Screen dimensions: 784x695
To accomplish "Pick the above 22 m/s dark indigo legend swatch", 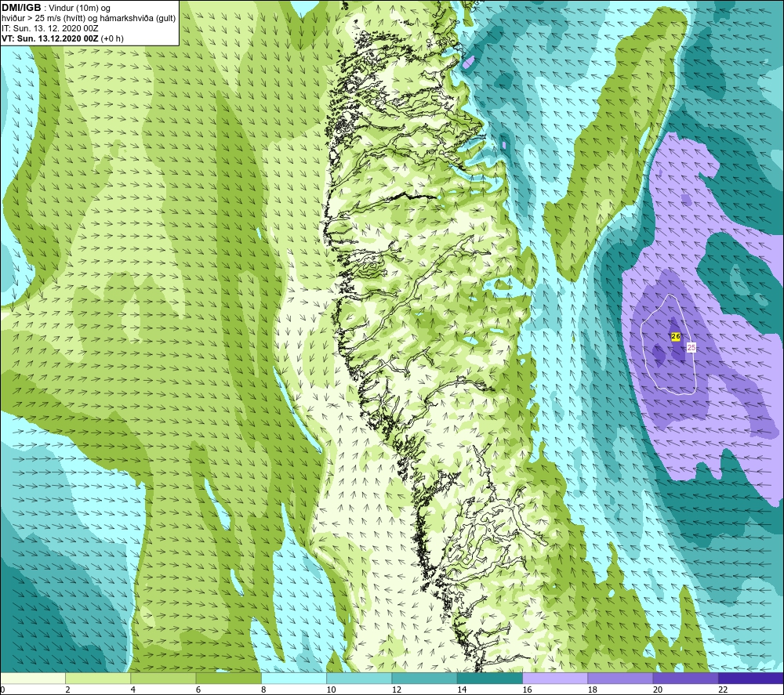I will [x=751, y=678].
